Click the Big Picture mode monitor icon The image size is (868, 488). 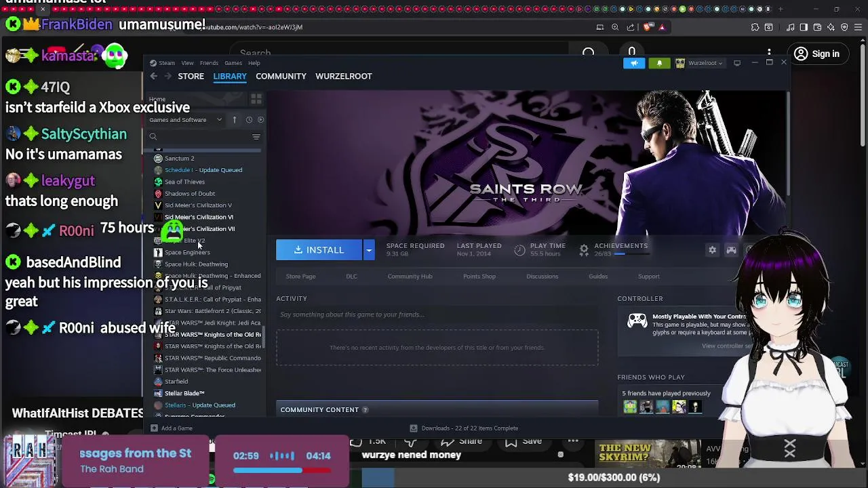click(737, 63)
